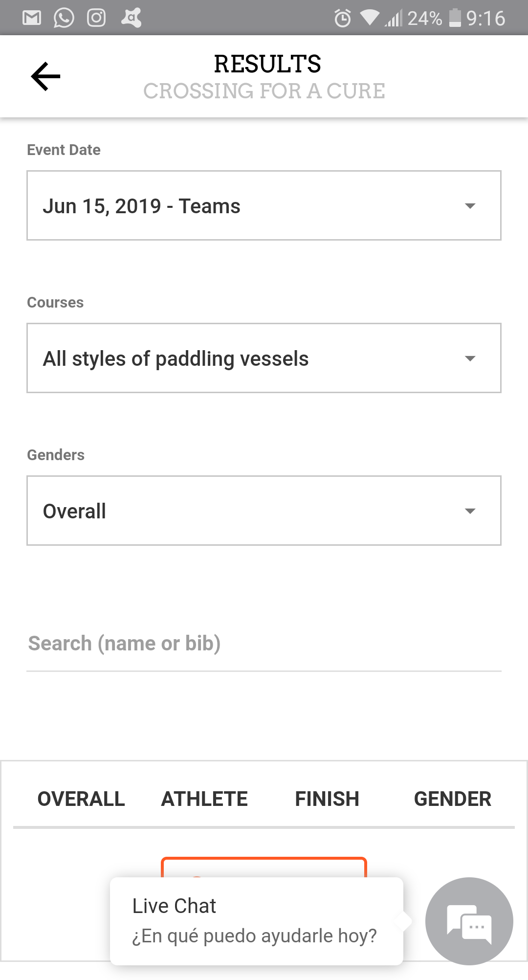
Task: Tap the GENDER column header
Action: [452, 799]
